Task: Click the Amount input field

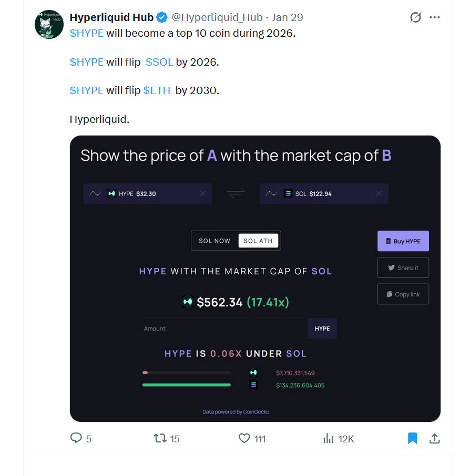Action: click(x=221, y=328)
